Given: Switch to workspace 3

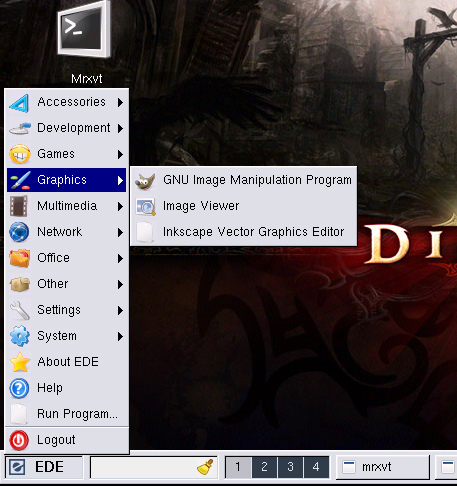Looking at the screenshot, I should pos(290,467).
